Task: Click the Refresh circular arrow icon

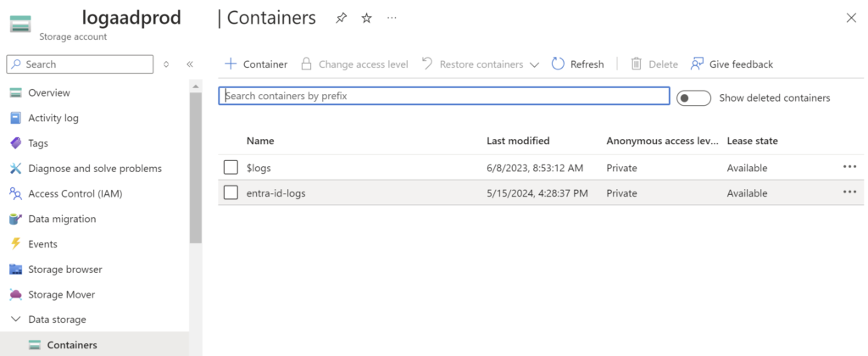Action: (x=558, y=64)
